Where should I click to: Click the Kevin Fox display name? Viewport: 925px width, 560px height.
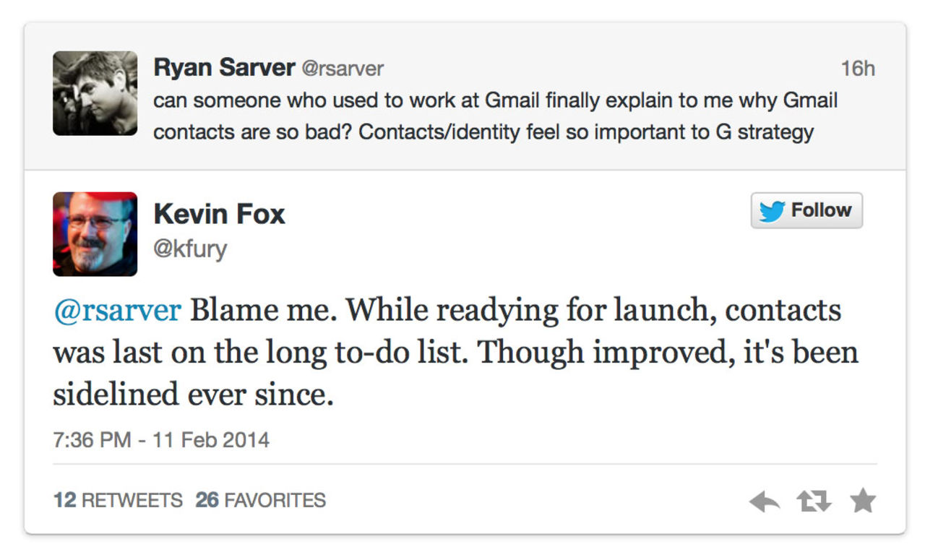pos(220,214)
